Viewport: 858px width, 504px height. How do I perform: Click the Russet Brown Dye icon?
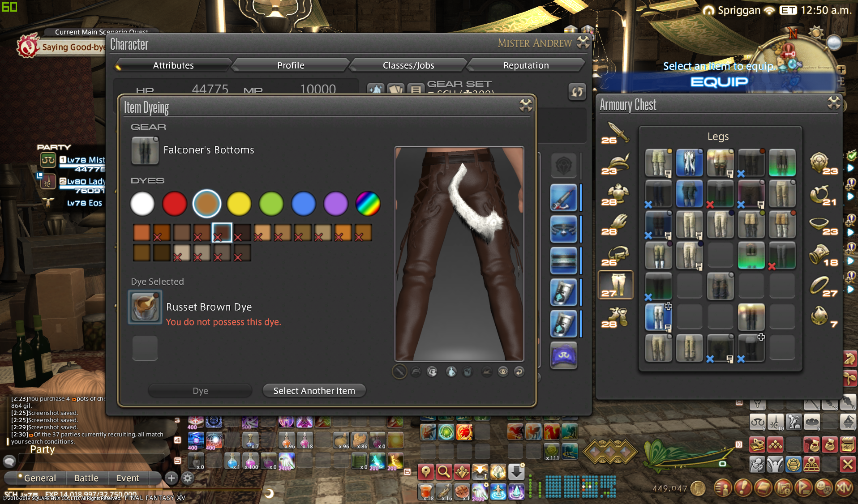coord(145,307)
